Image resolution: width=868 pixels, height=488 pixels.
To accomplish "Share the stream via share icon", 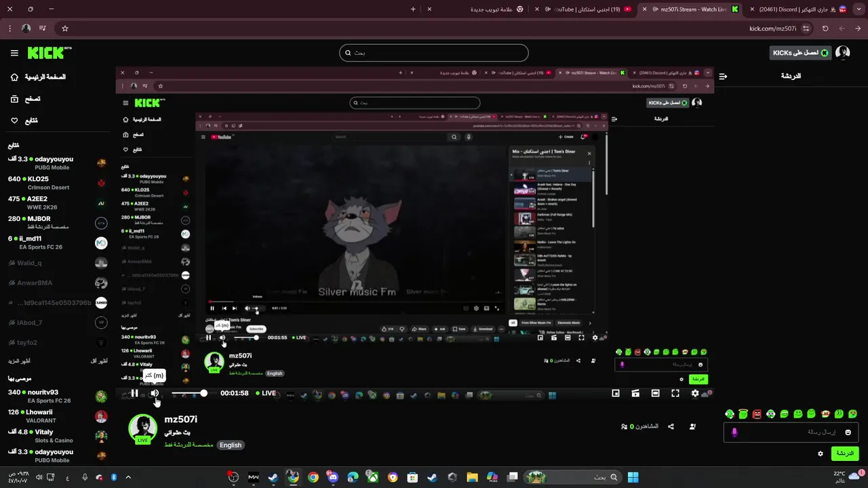I will [671, 426].
